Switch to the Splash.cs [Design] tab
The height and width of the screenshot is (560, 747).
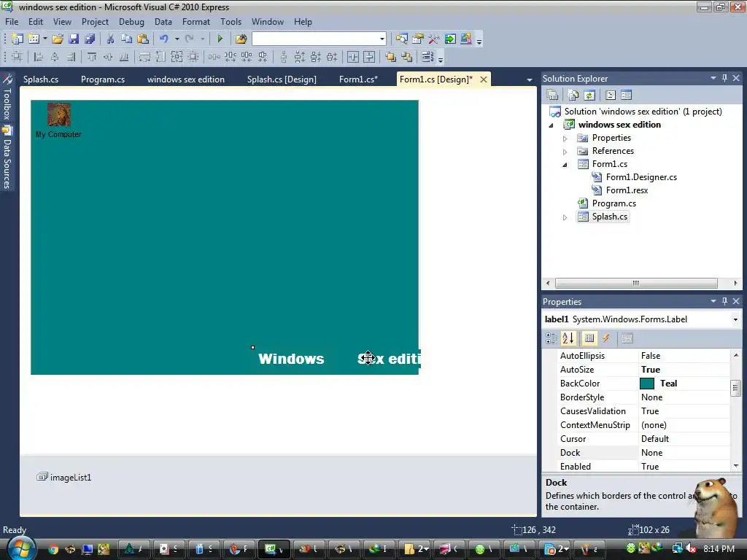point(282,79)
